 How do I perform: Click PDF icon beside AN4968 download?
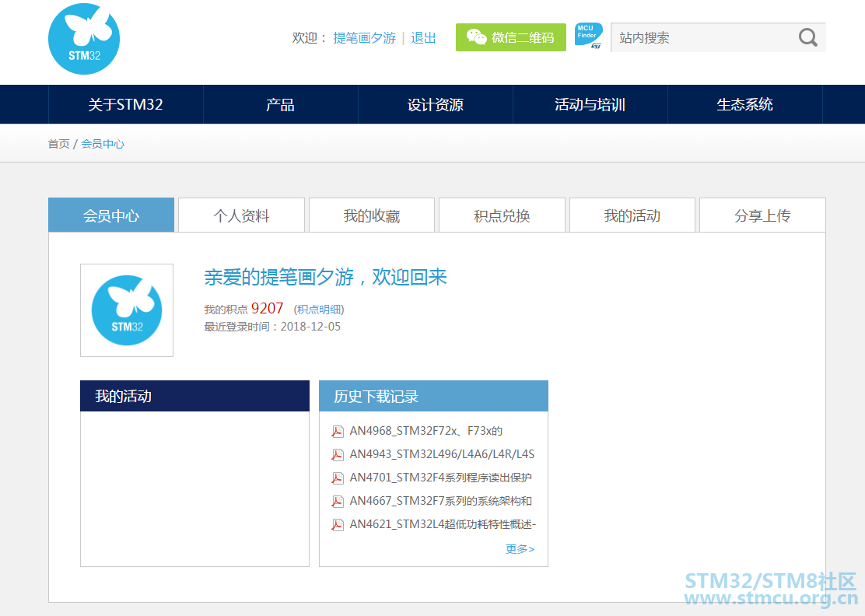coord(337,431)
